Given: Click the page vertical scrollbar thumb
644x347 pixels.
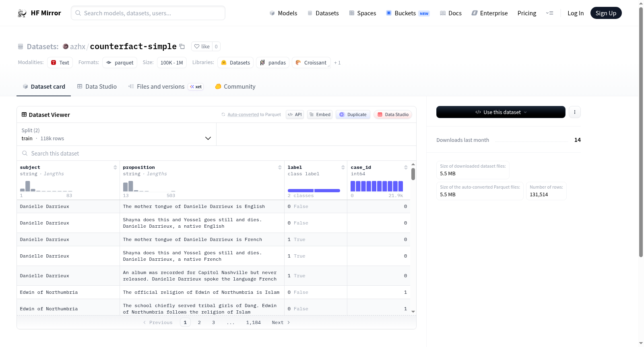Looking at the screenshot, I should pos(641,132).
